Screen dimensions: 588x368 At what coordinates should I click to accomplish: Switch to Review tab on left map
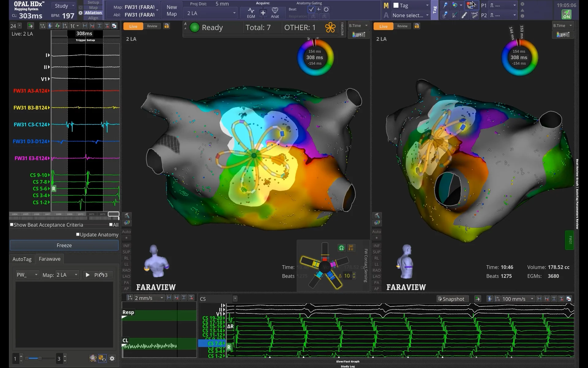[152, 26]
